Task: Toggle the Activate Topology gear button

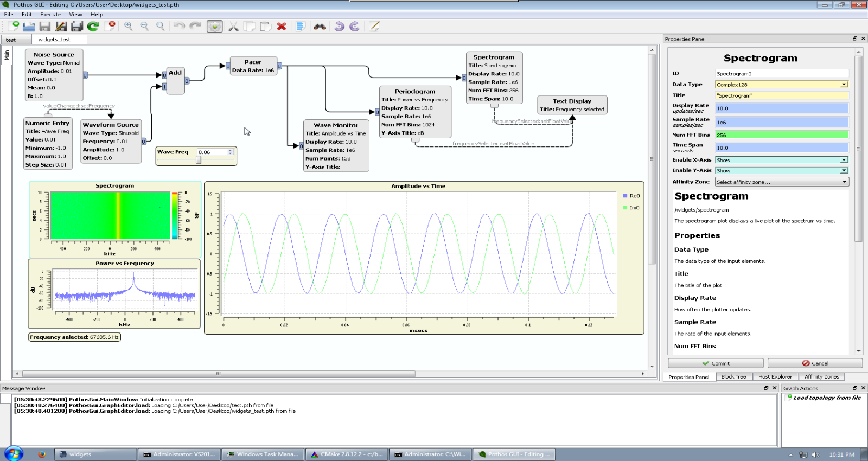Action: click(215, 26)
